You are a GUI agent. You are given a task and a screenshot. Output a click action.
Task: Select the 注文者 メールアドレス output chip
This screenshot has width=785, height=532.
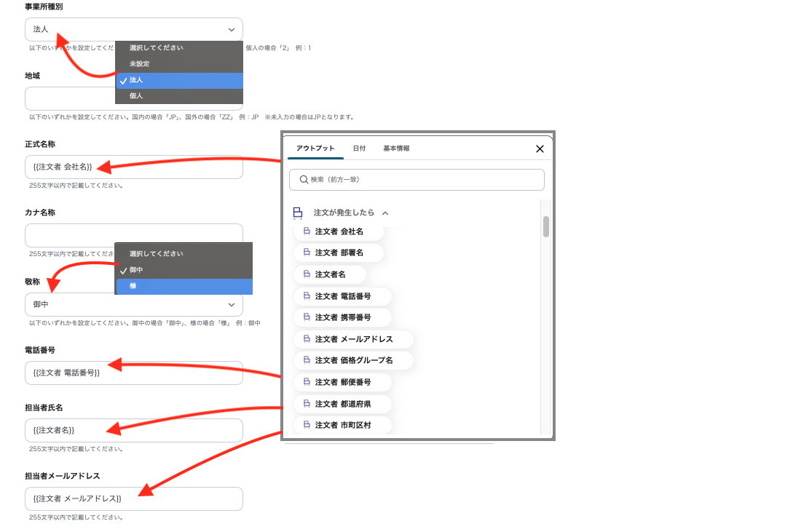(x=353, y=339)
